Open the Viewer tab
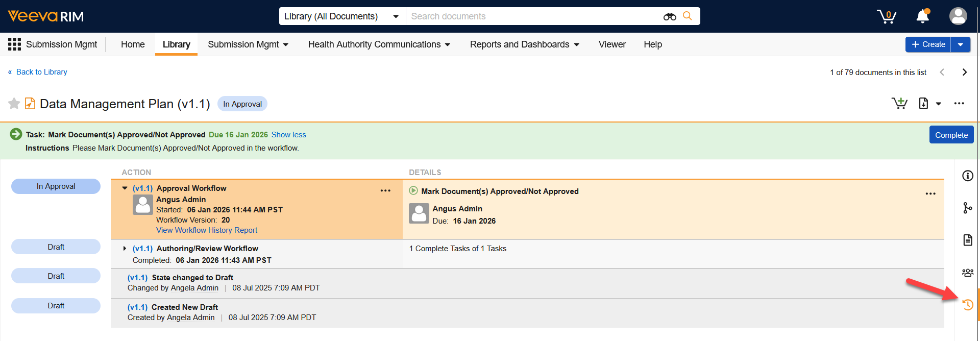This screenshot has height=341, width=980. pyautogui.click(x=612, y=44)
